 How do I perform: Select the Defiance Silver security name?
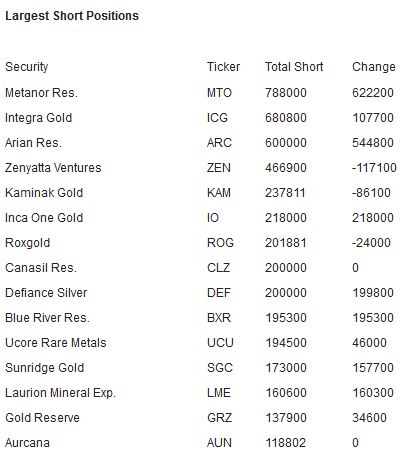click(x=46, y=293)
